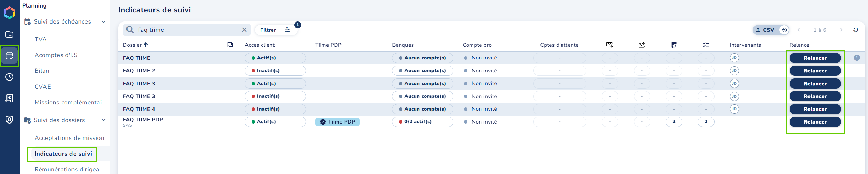The width and height of the screenshot is (868, 174).
Task: Click Inactif(s) status of FAQ TIIME 4
Action: [275, 109]
